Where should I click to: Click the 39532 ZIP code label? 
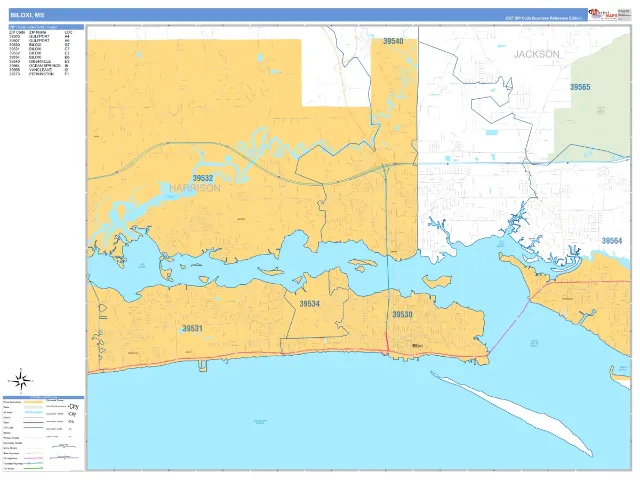(x=202, y=178)
